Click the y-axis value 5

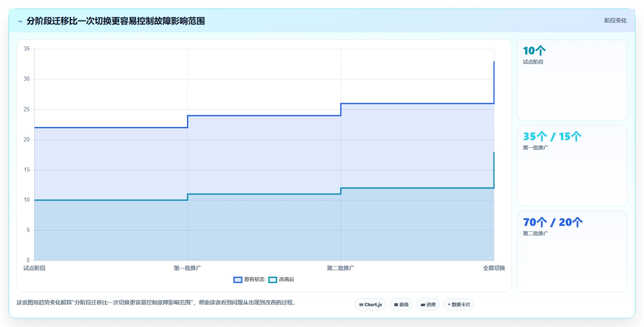(28, 230)
